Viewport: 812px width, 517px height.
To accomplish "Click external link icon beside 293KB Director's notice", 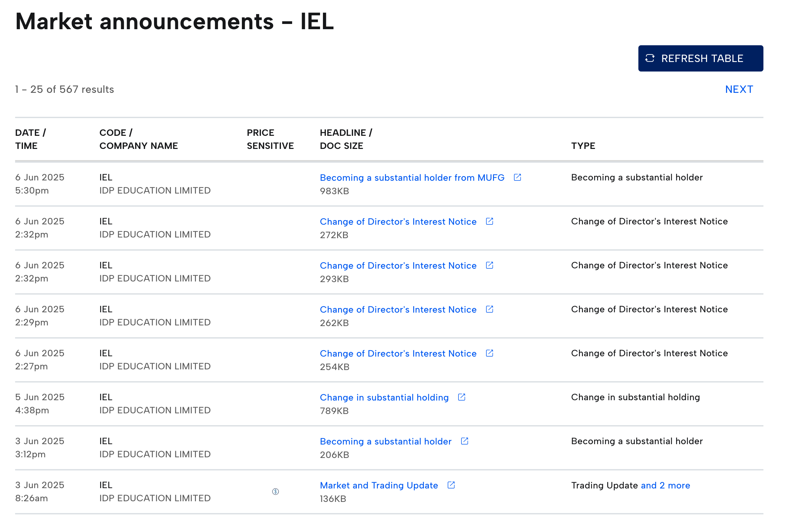I will (489, 265).
